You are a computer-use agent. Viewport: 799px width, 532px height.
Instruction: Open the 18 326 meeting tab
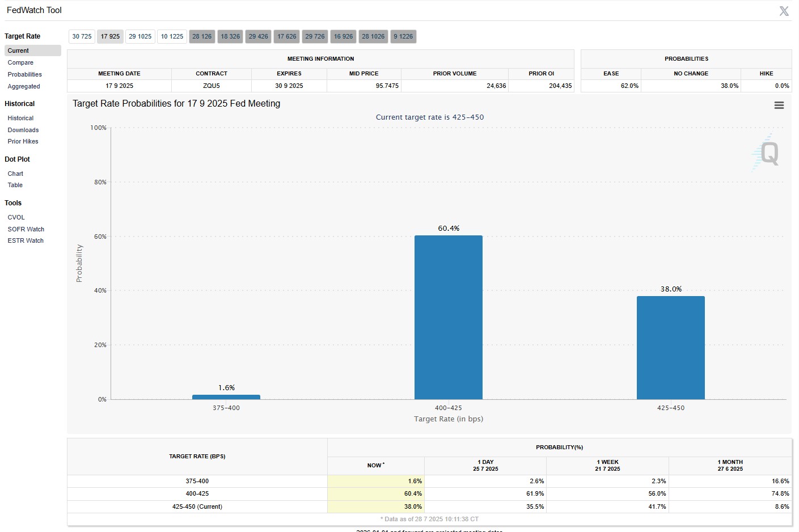tap(230, 36)
